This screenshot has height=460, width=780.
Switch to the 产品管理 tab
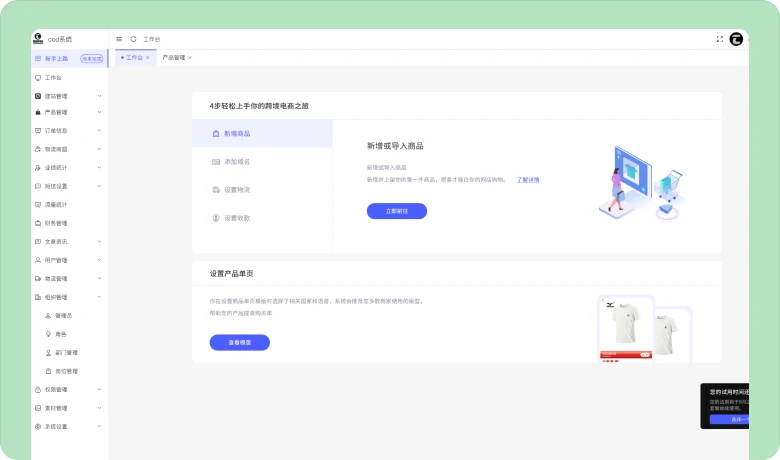tap(173, 58)
